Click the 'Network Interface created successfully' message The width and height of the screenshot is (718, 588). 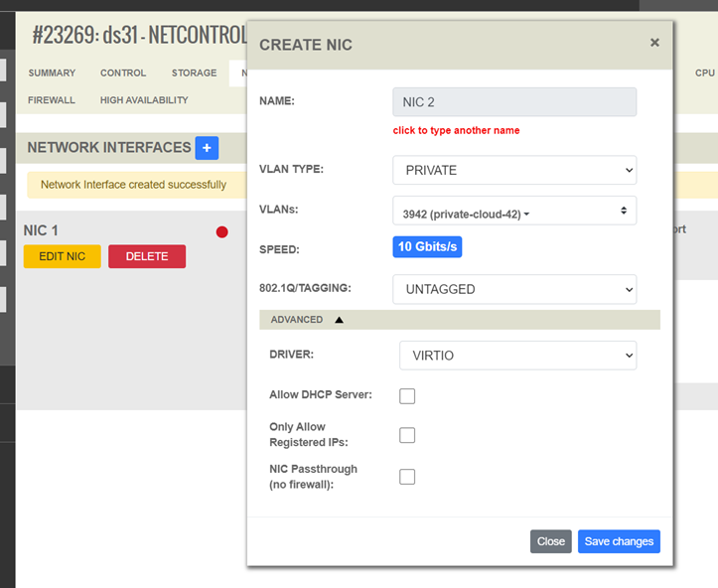click(134, 185)
